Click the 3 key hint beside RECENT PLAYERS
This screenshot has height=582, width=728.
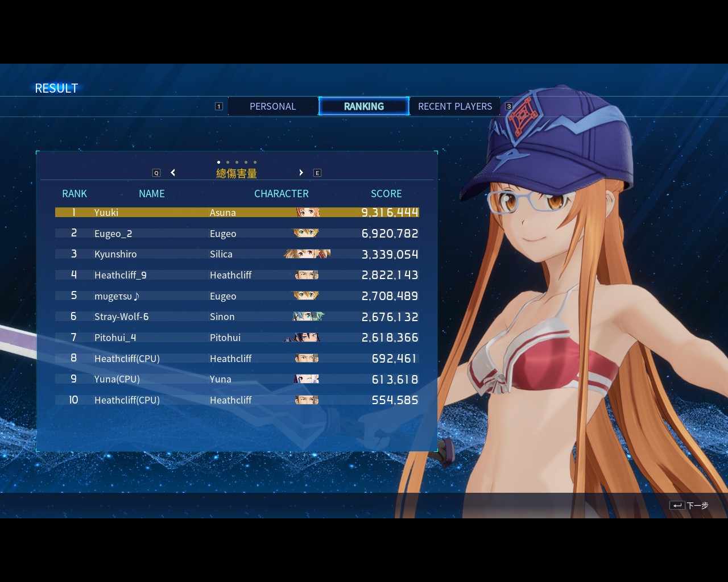(509, 106)
